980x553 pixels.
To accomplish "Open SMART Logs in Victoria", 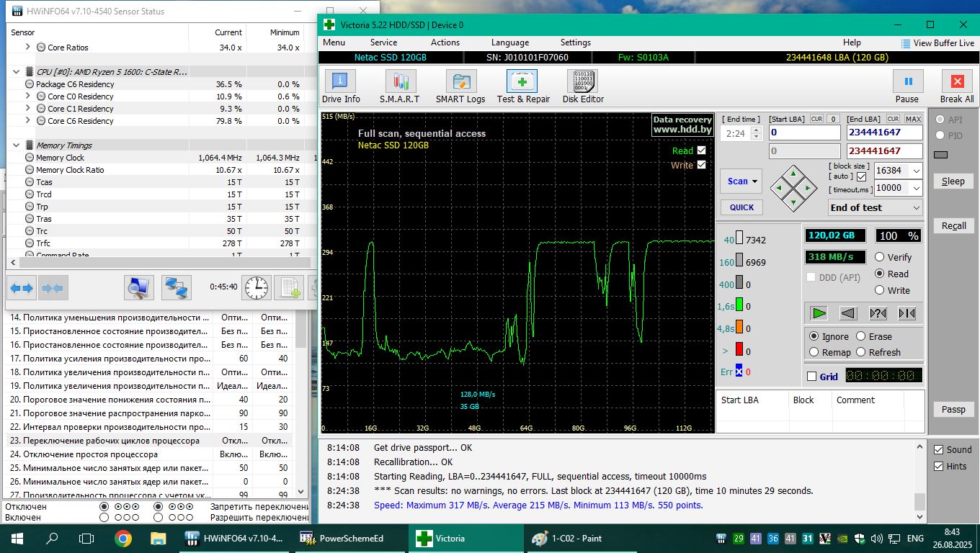I will 460,87.
